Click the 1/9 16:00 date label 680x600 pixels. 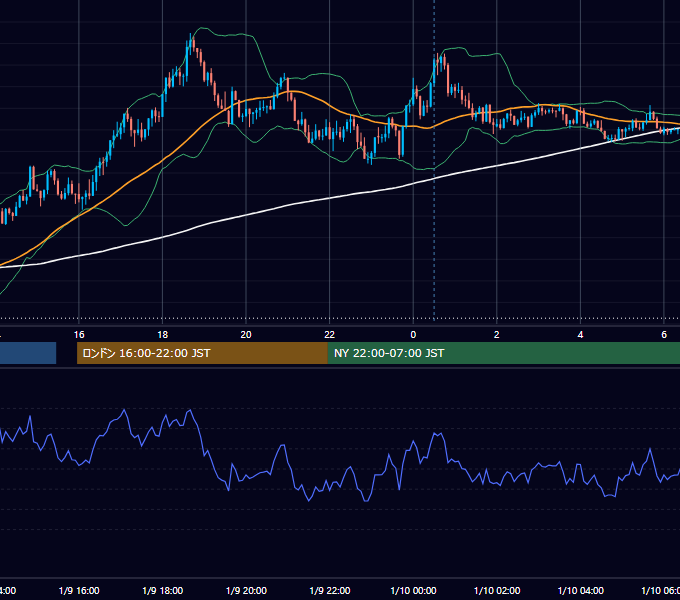tap(79, 590)
